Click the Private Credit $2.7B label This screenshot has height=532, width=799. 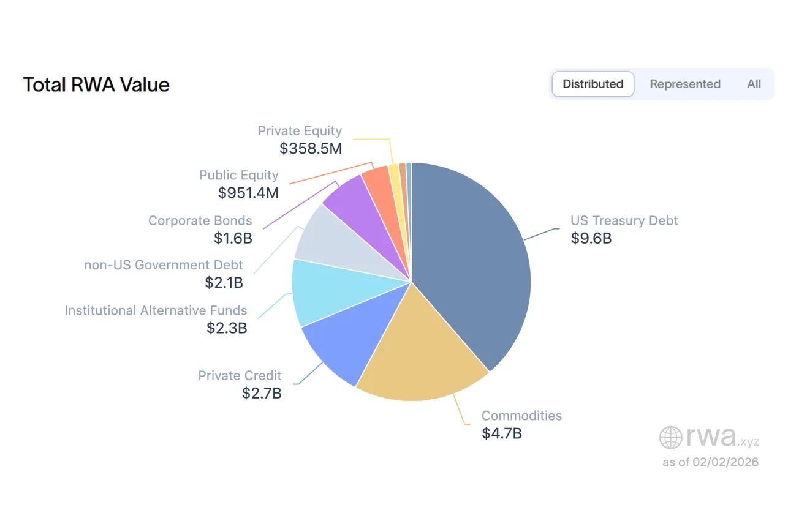coord(240,384)
